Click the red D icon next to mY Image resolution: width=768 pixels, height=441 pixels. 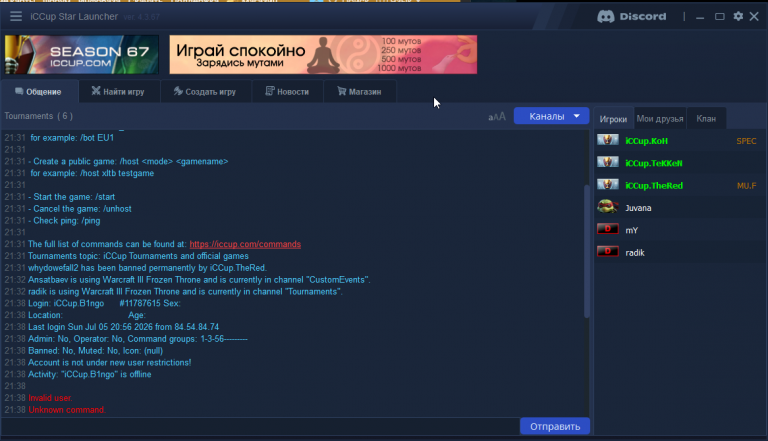click(608, 229)
